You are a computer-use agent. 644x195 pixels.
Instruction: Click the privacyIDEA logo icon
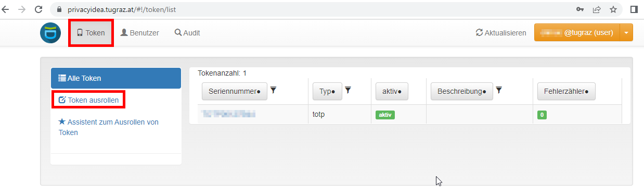(x=50, y=33)
